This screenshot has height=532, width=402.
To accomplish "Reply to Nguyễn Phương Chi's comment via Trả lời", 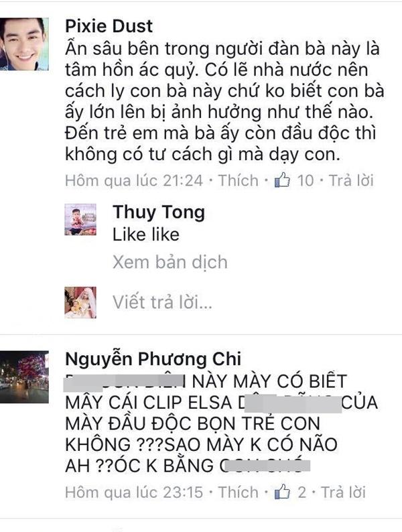I will [x=343, y=492].
